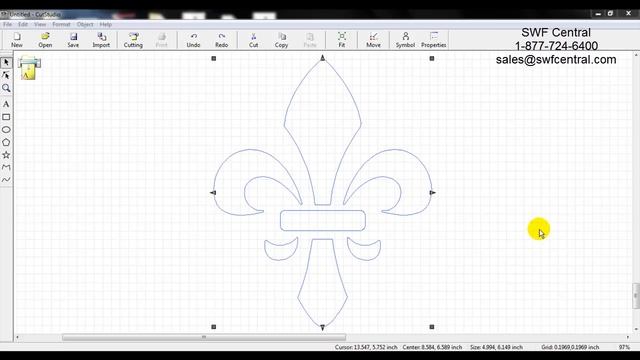Click the bottom-right selection handle
This screenshot has height=360, width=640.
[432, 327]
